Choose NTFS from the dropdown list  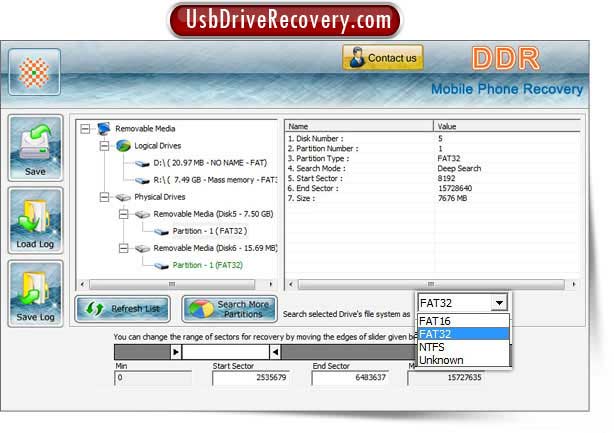(434, 347)
